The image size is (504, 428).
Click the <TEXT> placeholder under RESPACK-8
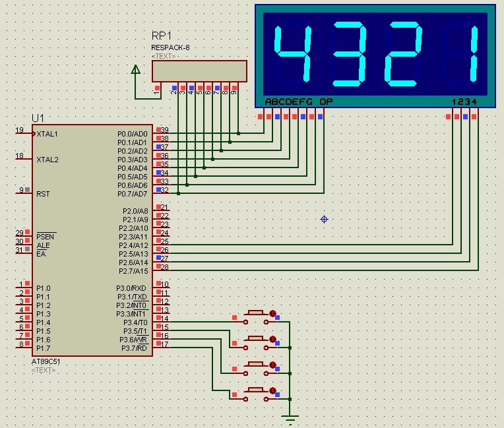(x=164, y=56)
